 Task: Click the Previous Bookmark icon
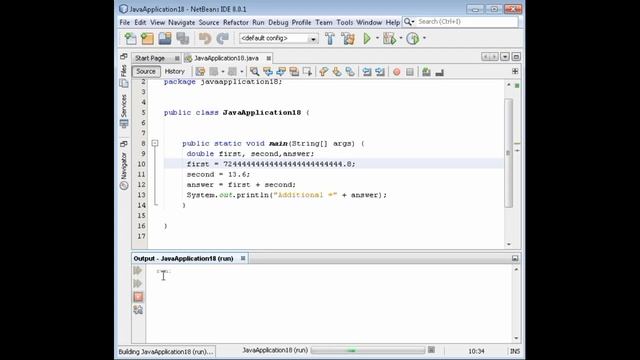[324, 72]
